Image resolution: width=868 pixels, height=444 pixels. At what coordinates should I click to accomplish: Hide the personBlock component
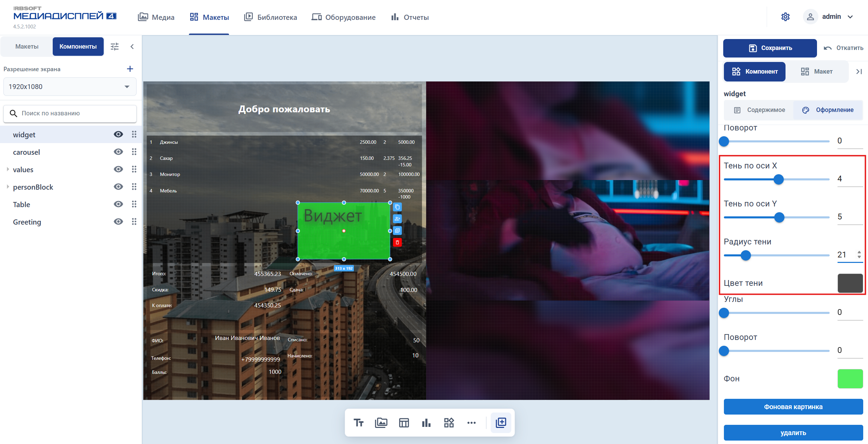[118, 187]
